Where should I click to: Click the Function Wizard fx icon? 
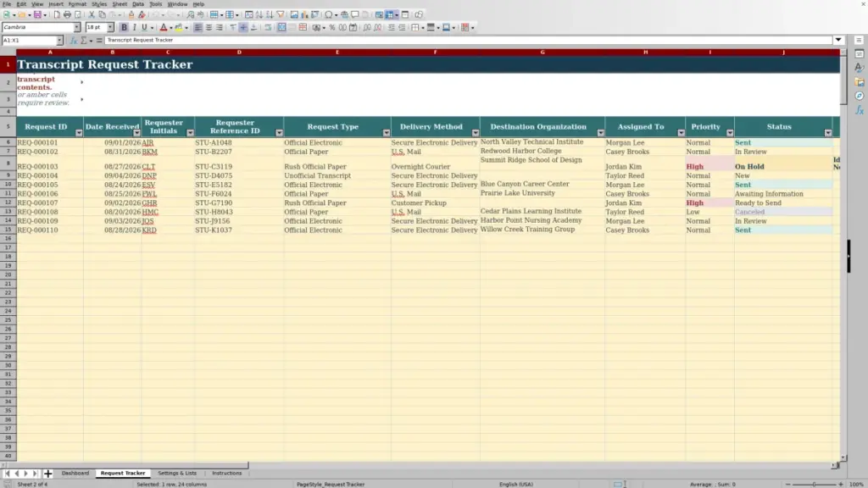coord(73,41)
